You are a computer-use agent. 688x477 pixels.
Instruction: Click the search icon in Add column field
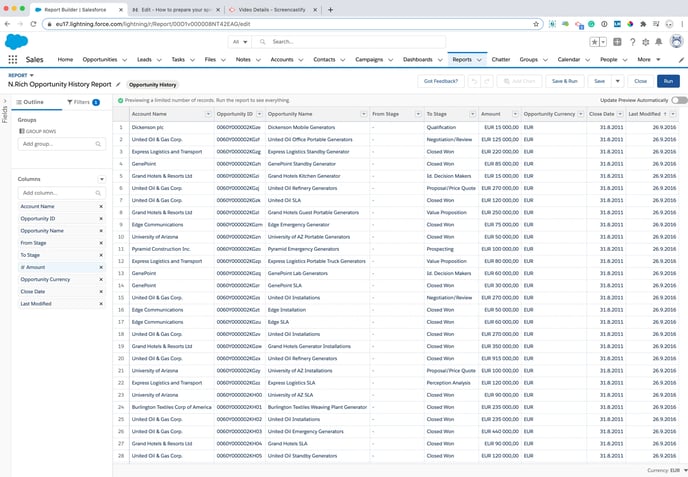coord(98,193)
